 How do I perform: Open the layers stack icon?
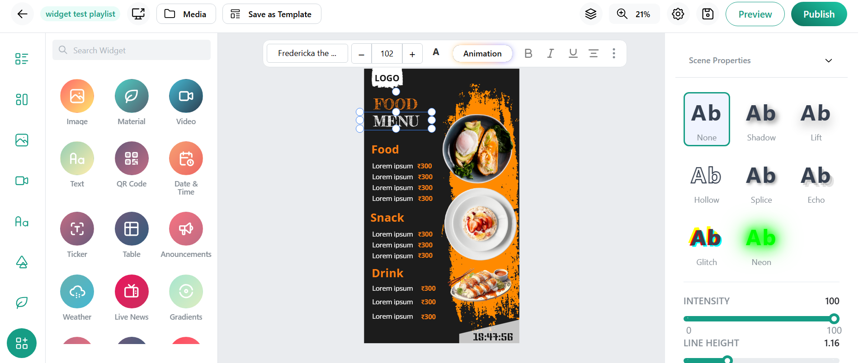(x=590, y=14)
